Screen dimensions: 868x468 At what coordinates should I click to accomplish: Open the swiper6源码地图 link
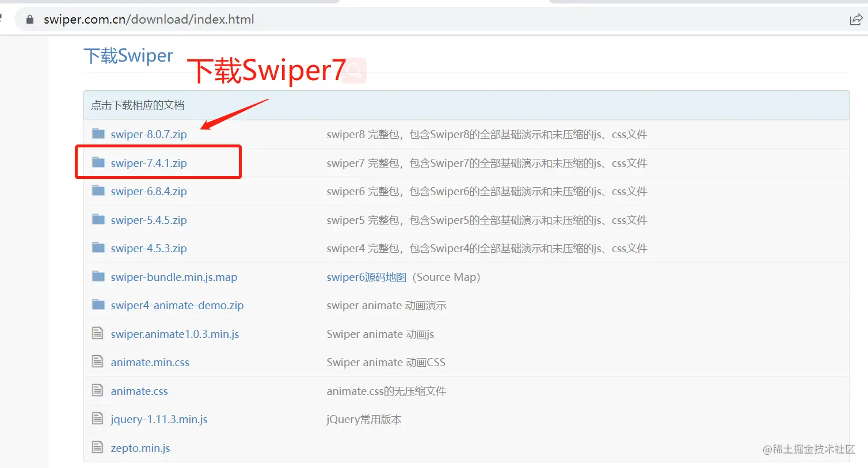(367, 277)
